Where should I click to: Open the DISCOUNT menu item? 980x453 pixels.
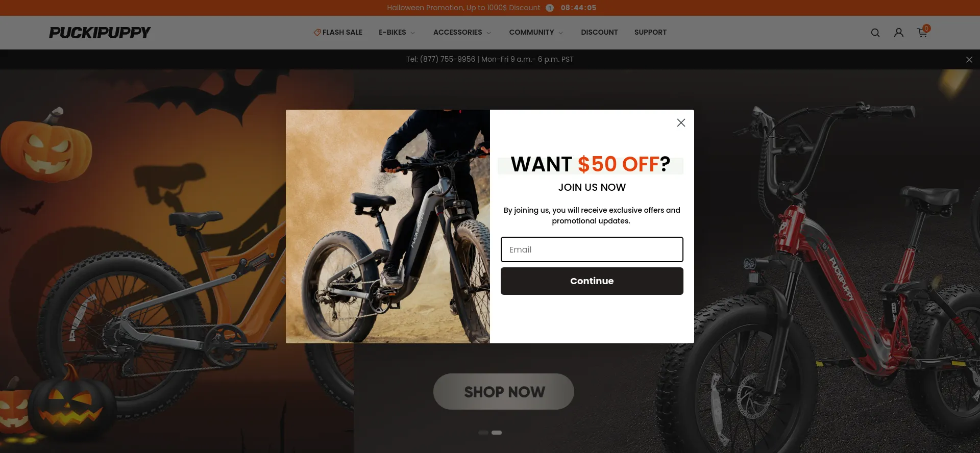(x=599, y=32)
